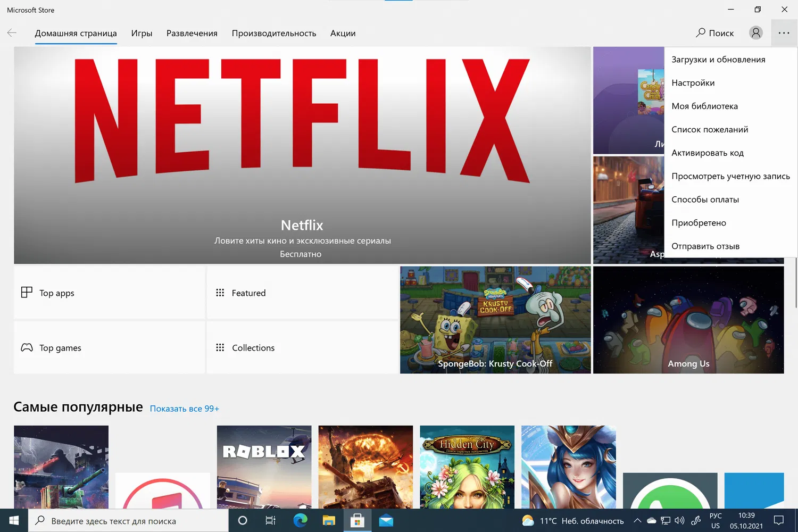Open the Featured tile
798x532 pixels.
pos(302,293)
